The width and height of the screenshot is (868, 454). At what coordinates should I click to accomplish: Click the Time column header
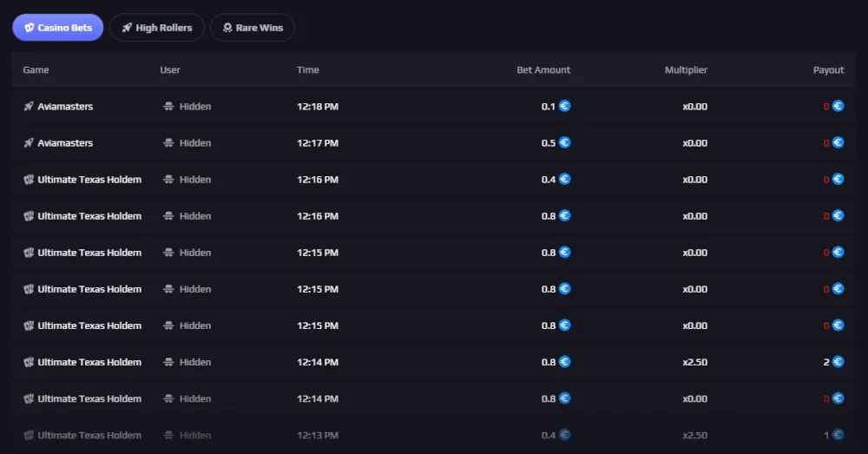308,69
